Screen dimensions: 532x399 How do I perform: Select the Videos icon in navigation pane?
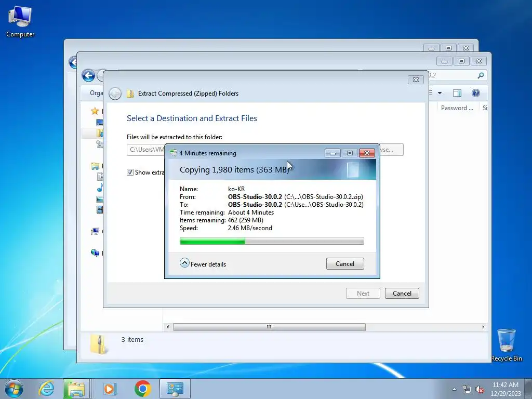[100, 210]
